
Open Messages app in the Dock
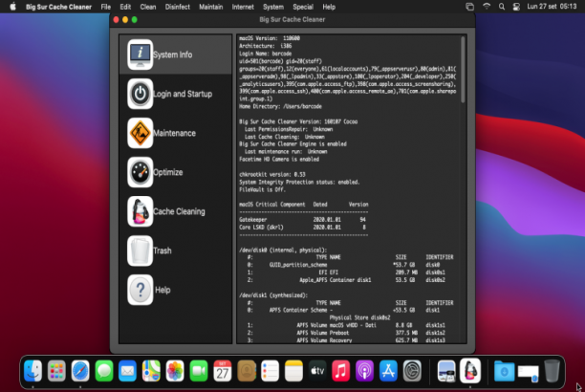coord(104,371)
